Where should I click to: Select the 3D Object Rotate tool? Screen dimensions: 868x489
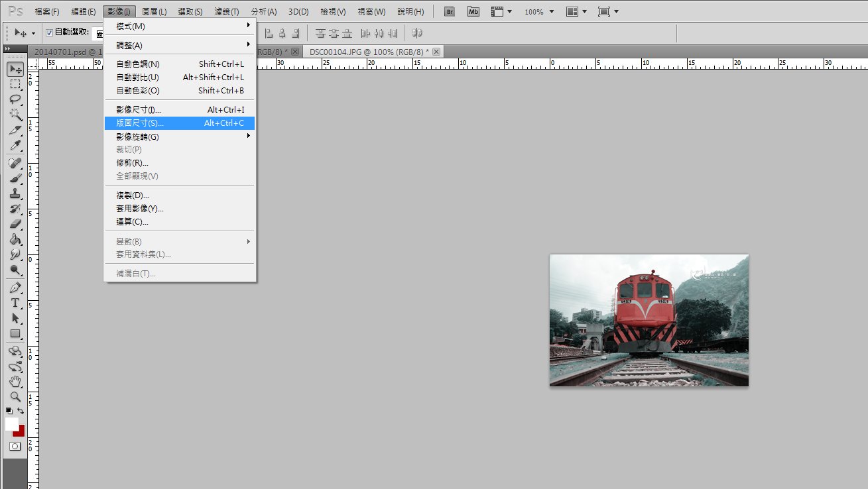pos(15,351)
